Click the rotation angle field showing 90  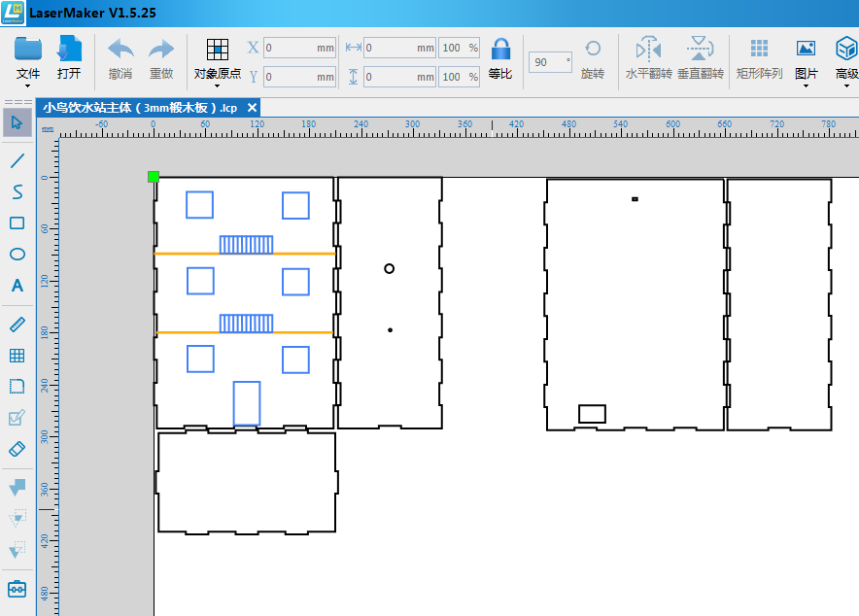click(x=550, y=62)
